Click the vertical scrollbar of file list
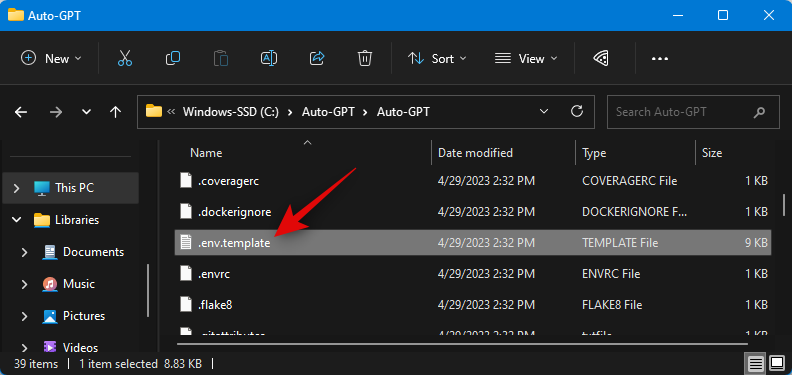This screenshot has width=792, height=375. click(783, 206)
